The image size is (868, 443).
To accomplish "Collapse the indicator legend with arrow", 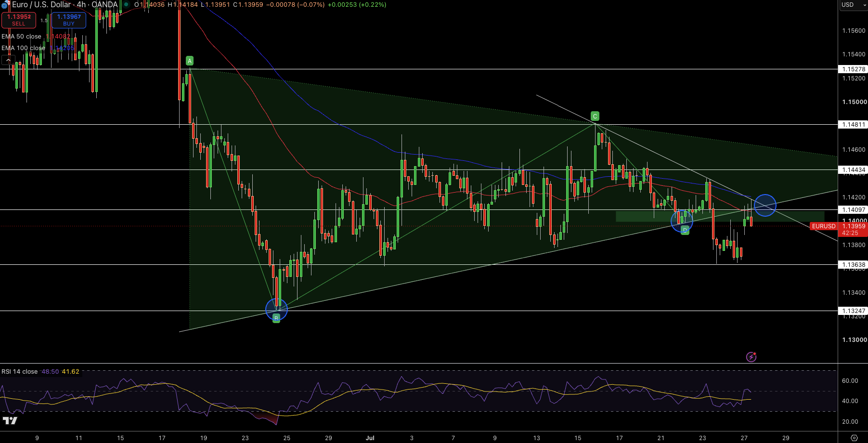I will click(x=8, y=60).
